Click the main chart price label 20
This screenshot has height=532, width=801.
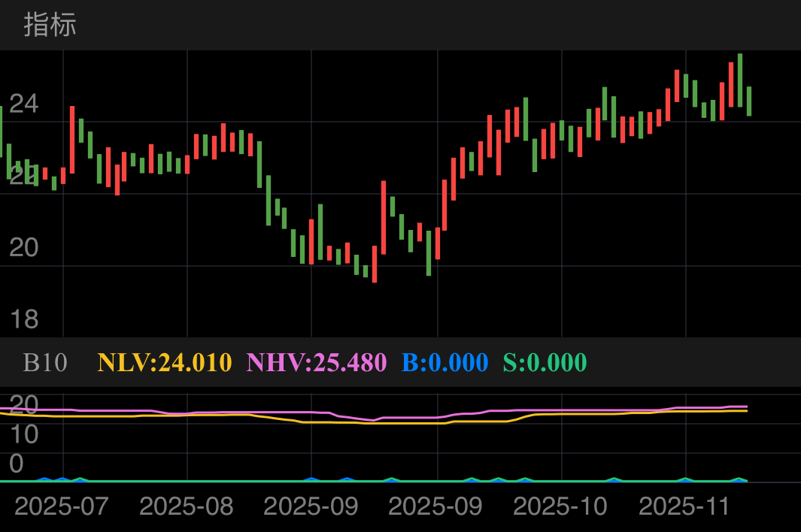23,247
